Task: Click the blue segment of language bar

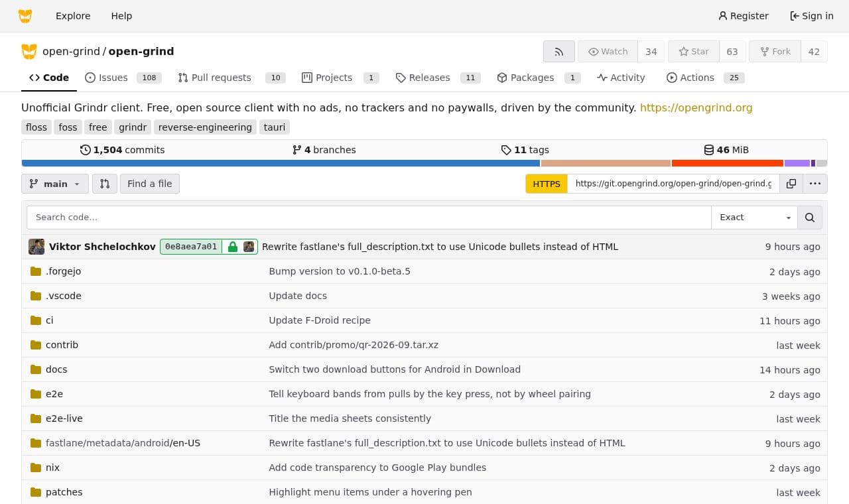Action: [x=281, y=163]
